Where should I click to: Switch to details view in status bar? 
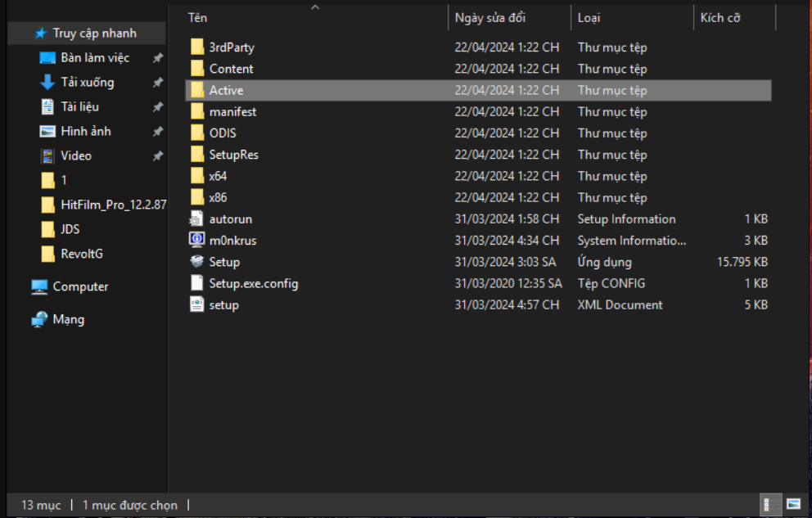tap(771, 504)
